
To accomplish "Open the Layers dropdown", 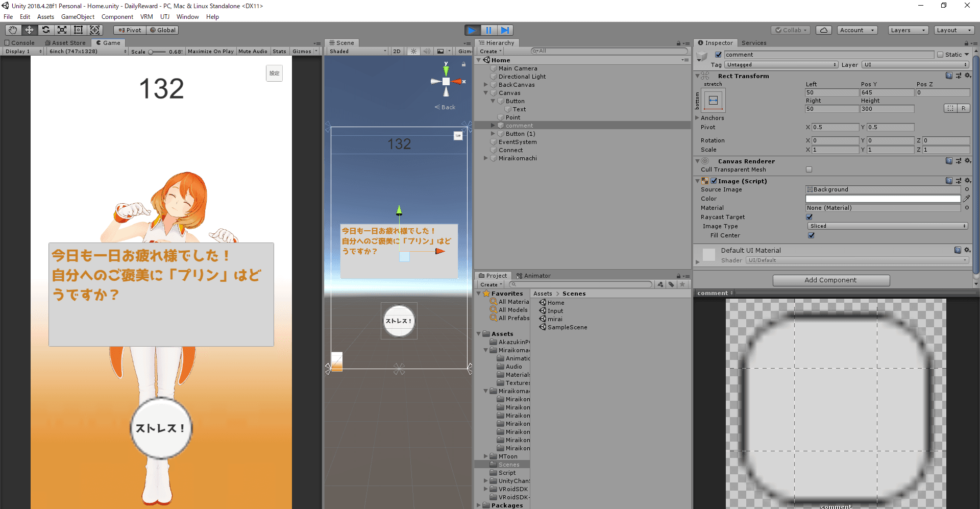I will [908, 30].
